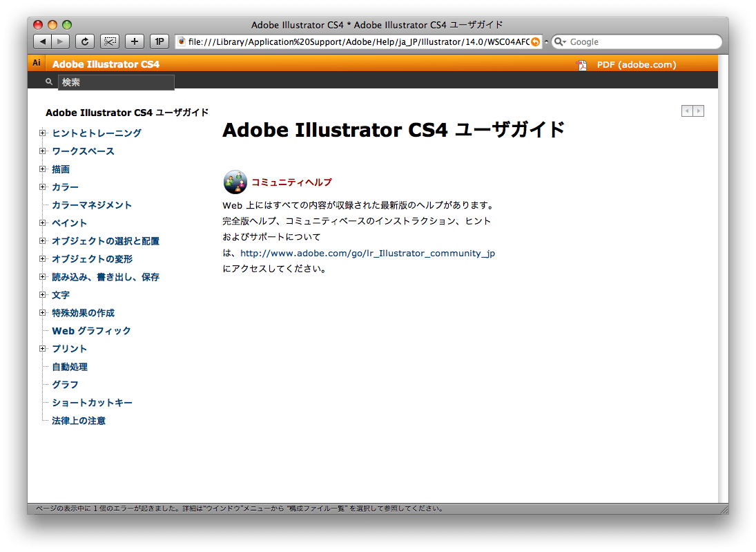The width and height of the screenshot is (756, 552).
Task: Open the カラー topic link
Action: [65, 187]
